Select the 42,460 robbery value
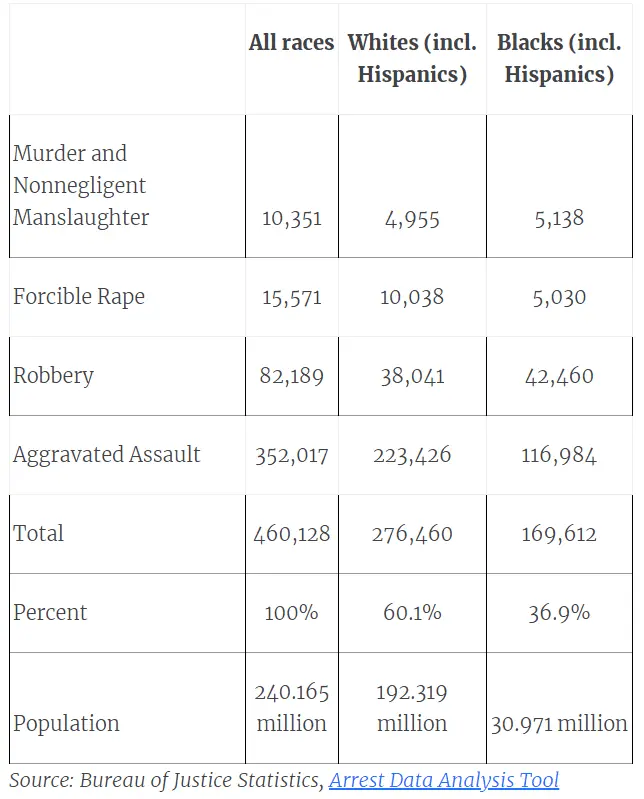Image resolution: width=644 pixels, height=799 pixels. [x=559, y=376]
